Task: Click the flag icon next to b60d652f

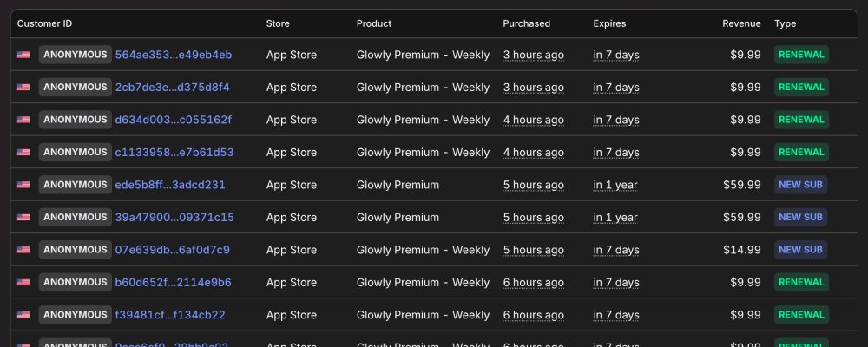Action: pos(23,282)
